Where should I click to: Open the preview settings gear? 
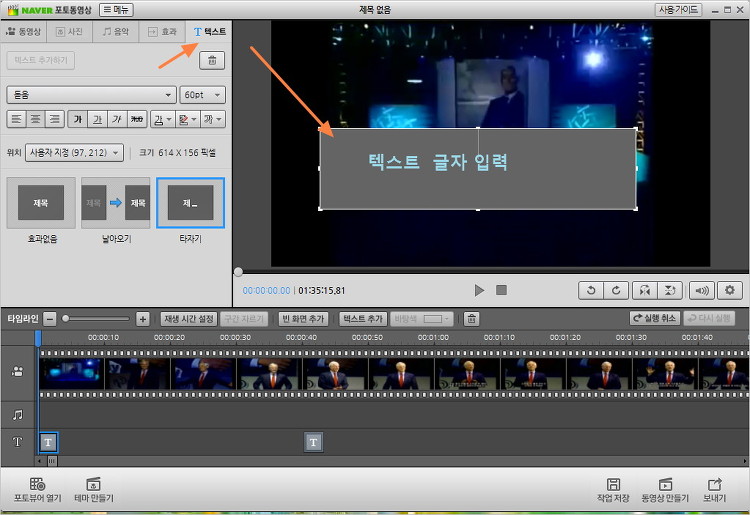[729, 290]
